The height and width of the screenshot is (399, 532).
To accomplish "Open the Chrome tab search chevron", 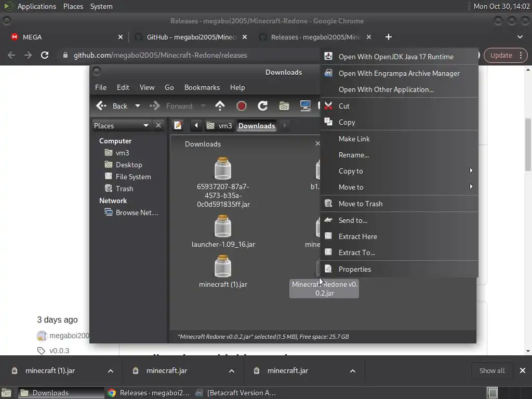I will tap(520, 37).
